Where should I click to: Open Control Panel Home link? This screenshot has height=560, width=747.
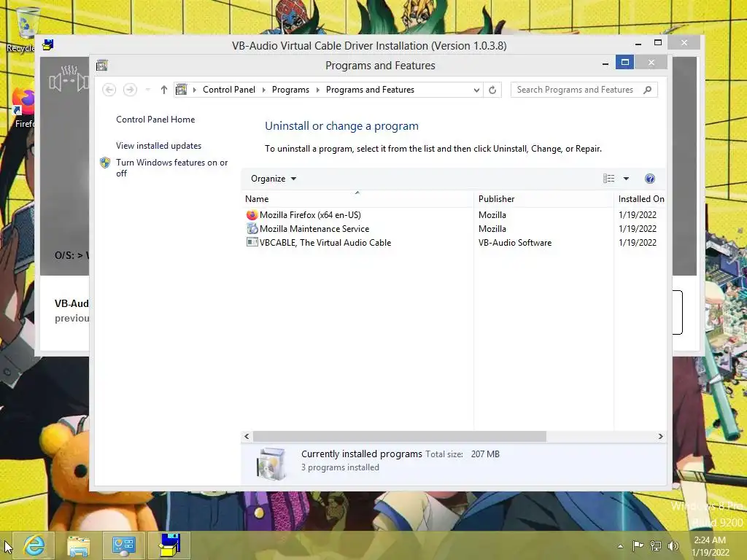click(x=155, y=120)
